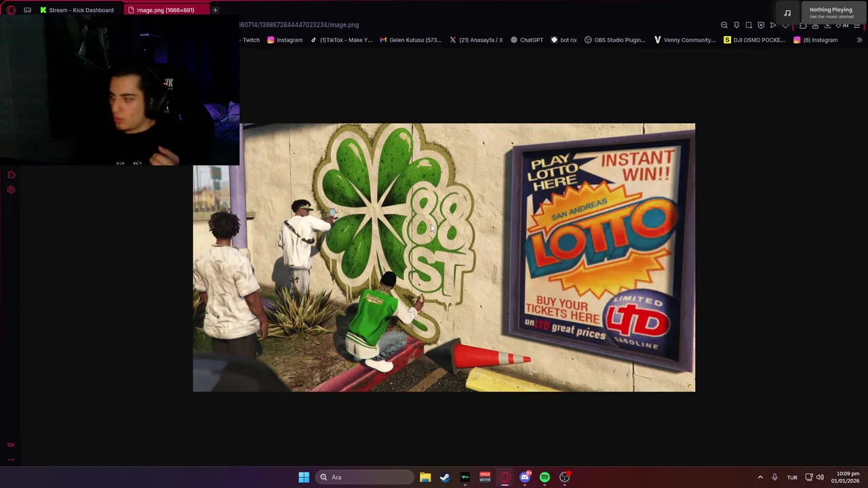Open the green waveform app on taskbar
The height and width of the screenshot is (488, 868).
coord(465,477)
